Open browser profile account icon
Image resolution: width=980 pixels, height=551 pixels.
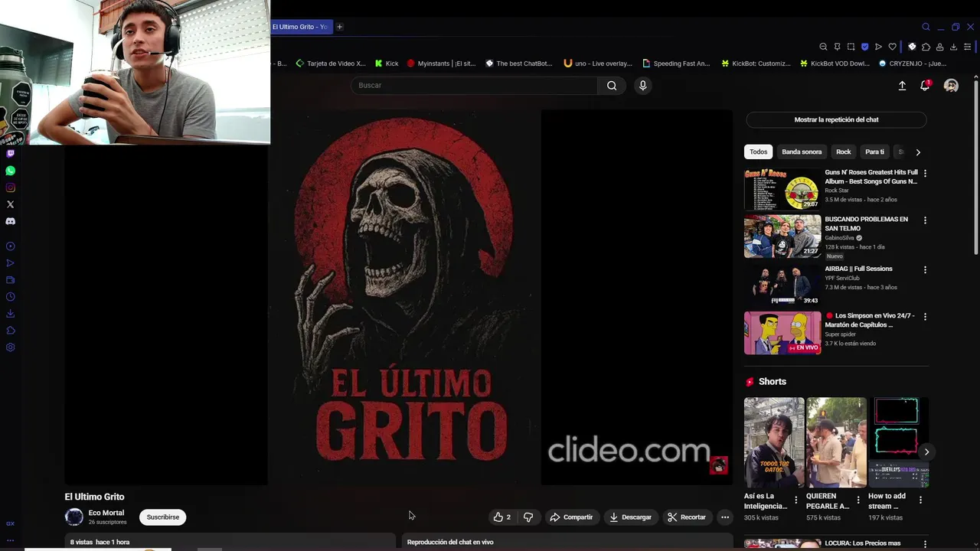point(939,47)
